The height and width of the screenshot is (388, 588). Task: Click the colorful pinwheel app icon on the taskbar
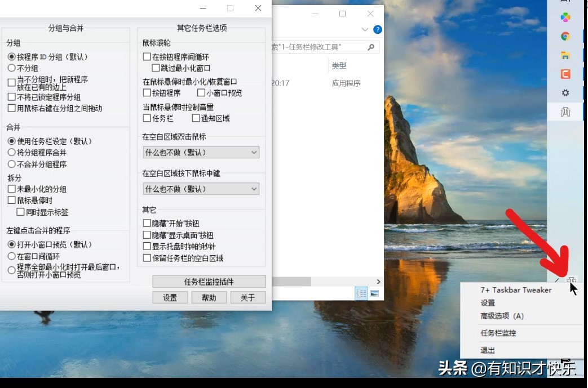click(565, 17)
